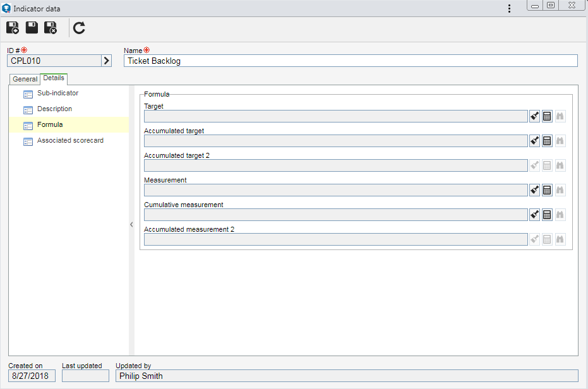This screenshot has width=588, height=389.
Task: Switch to the General tab
Action: (25, 79)
